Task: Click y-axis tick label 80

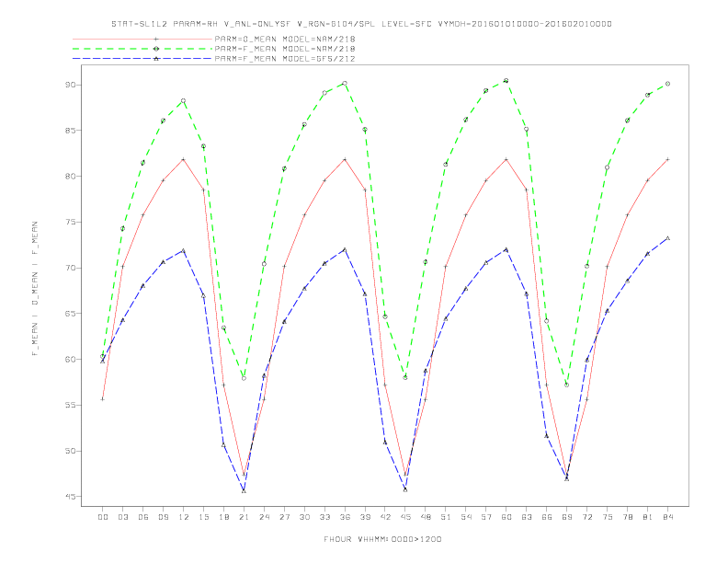Action: (71, 177)
